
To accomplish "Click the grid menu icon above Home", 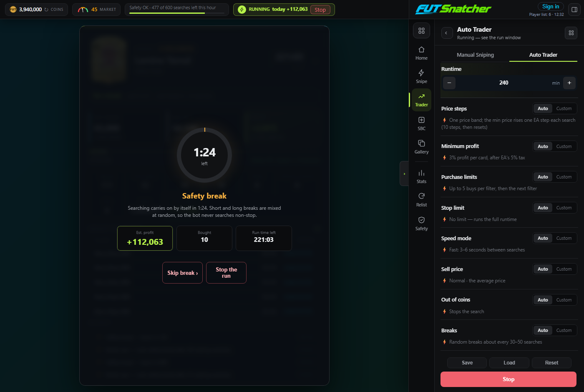I will click(x=421, y=31).
